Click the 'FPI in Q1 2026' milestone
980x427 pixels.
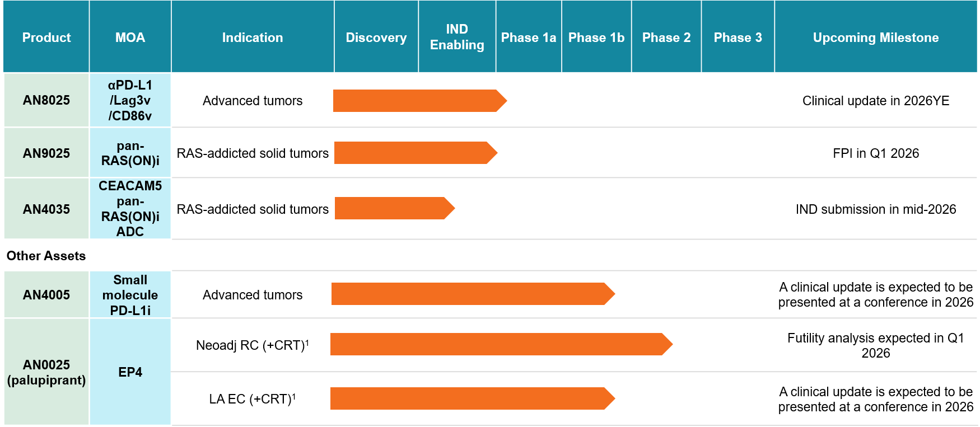coord(875,153)
